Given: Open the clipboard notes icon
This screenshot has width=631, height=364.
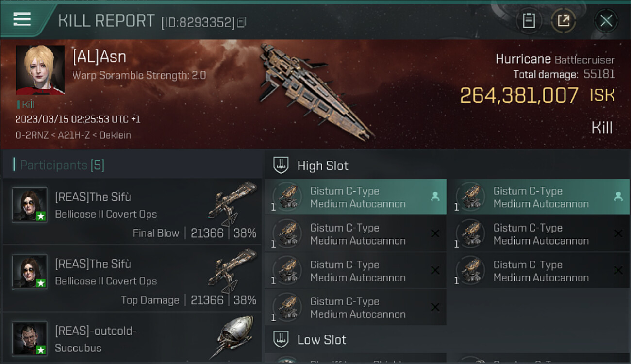Looking at the screenshot, I should [529, 21].
